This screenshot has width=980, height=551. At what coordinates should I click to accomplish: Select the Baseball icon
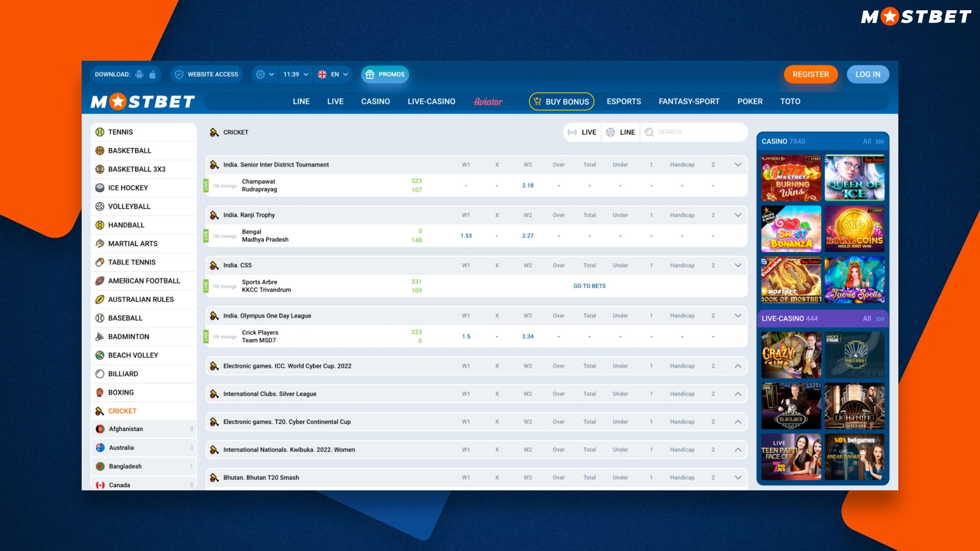coord(100,318)
